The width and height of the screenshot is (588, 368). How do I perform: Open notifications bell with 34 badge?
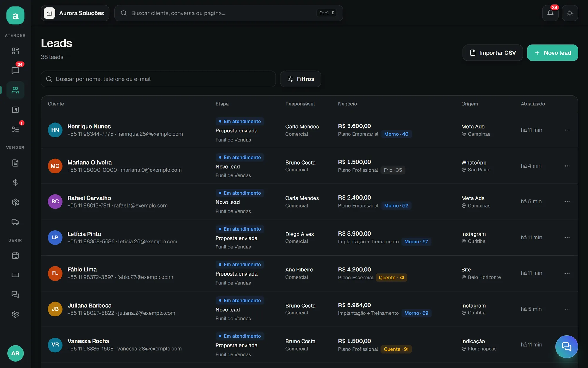(550, 13)
